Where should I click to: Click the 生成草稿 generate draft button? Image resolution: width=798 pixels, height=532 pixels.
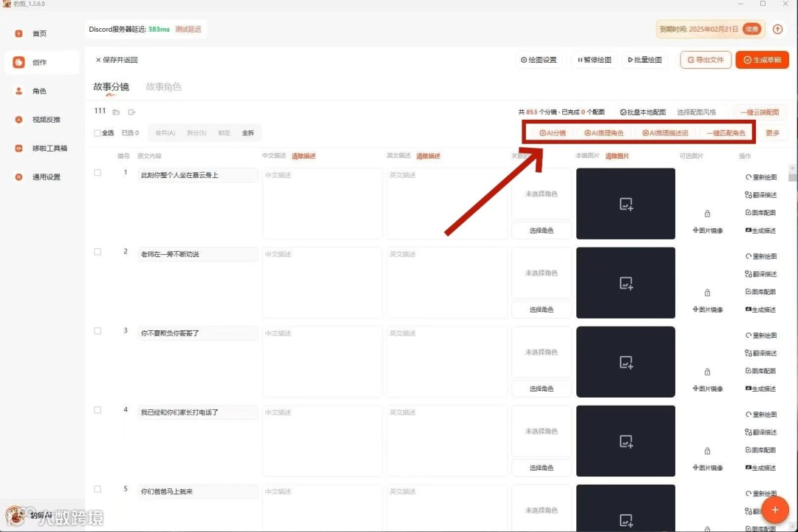pos(762,60)
